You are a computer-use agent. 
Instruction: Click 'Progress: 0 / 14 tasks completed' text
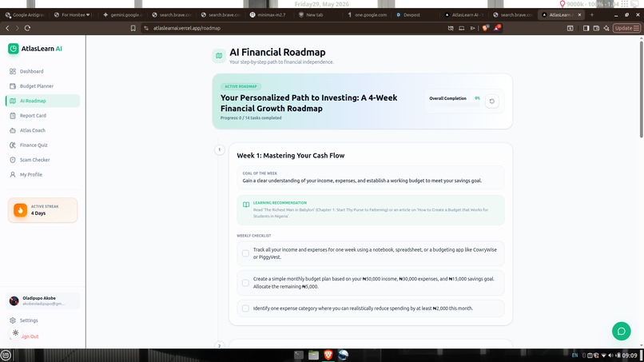pos(251,118)
